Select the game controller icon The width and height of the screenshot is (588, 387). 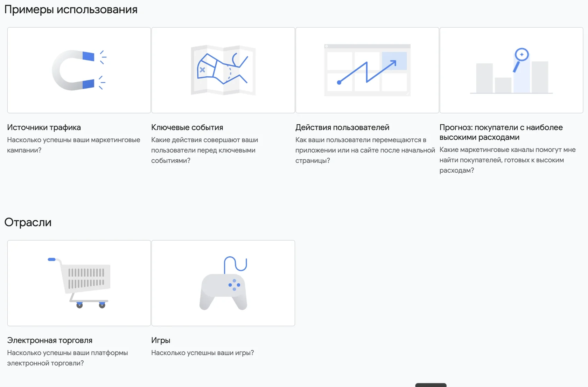(223, 283)
